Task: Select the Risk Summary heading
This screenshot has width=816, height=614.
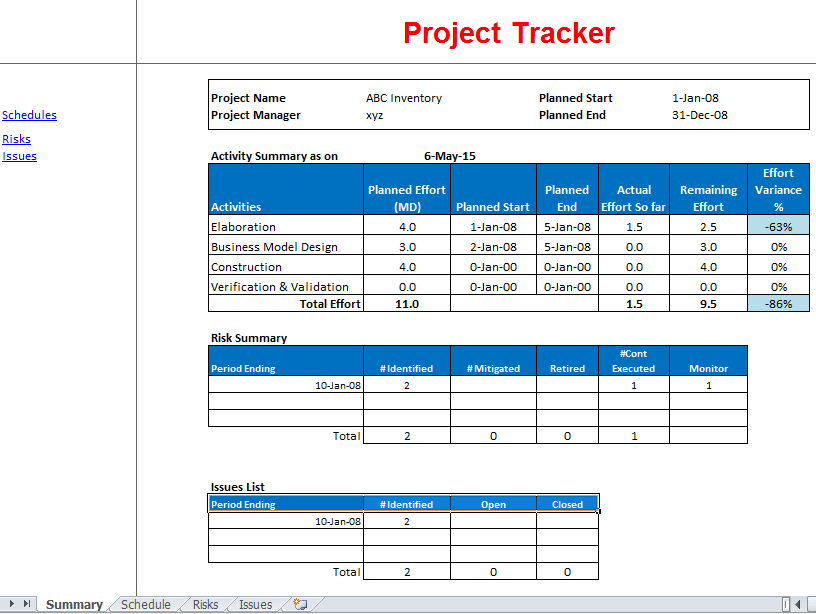Action: [249, 338]
